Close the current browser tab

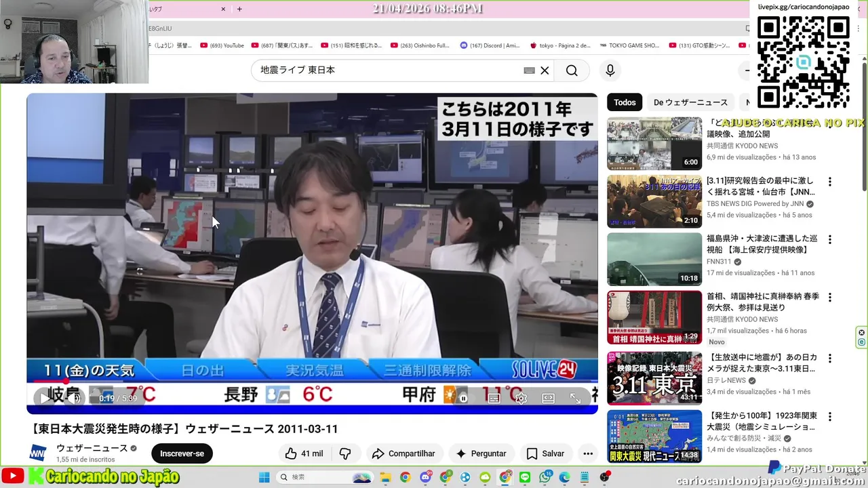223,9
